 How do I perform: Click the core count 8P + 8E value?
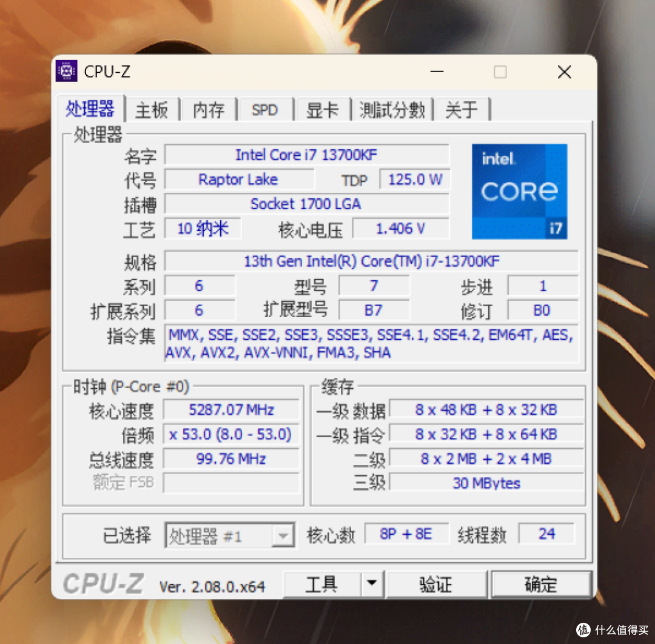pyautogui.click(x=406, y=534)
